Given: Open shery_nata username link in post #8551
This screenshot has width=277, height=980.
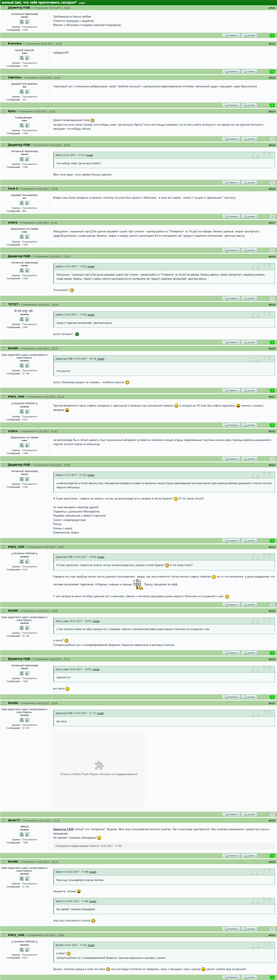Looking at the screenshot, I should click(x=16, y=396).
